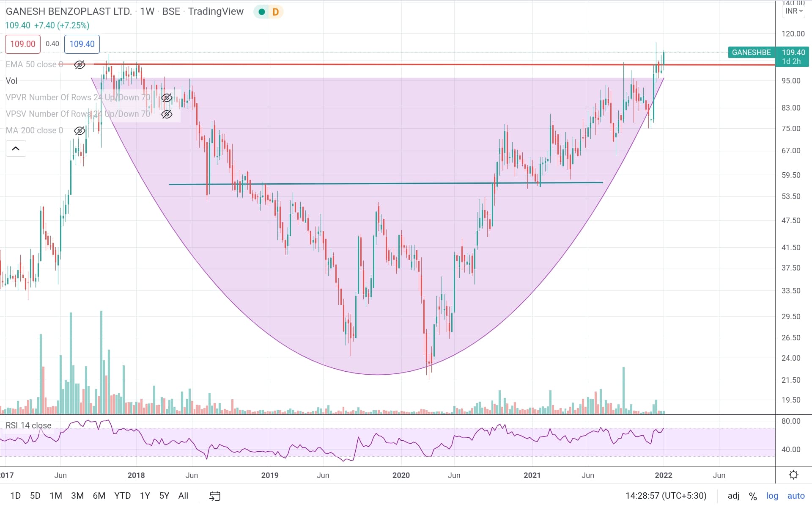
Task: Enable auto scale option
Action: pyautogui.click(x=796, y=496)
